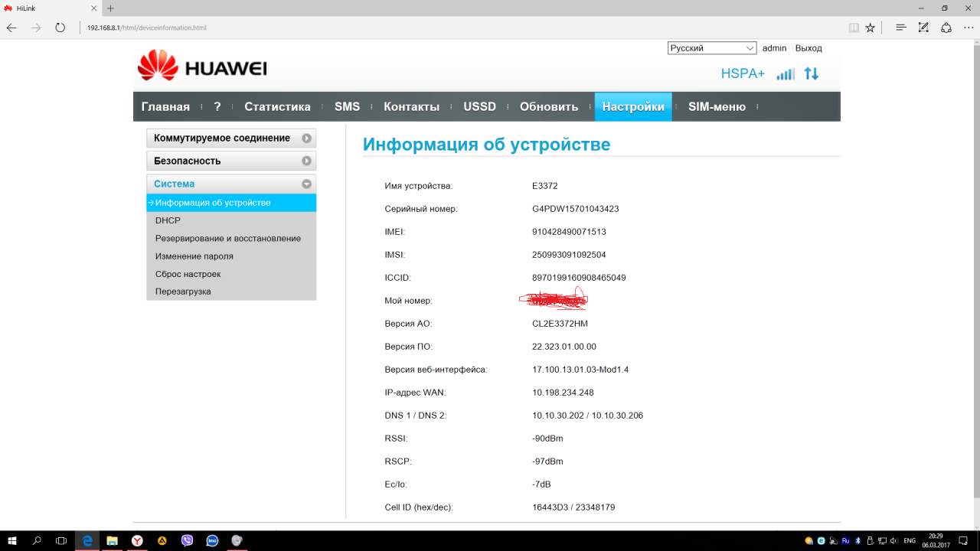Click the safely remove hardware USB icon
Viewport: 980px width, 551px height.
coord(870,540)
